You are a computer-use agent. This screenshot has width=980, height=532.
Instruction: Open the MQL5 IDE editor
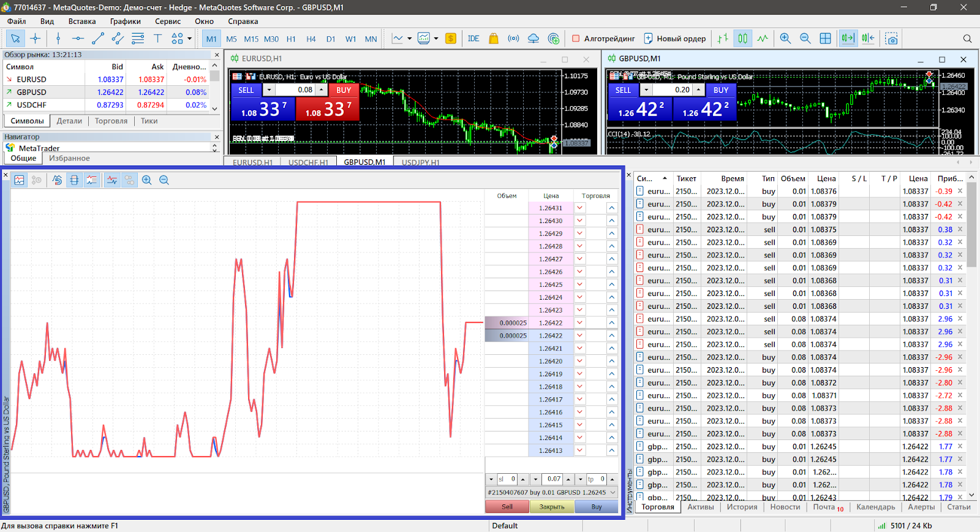[473, 39]
